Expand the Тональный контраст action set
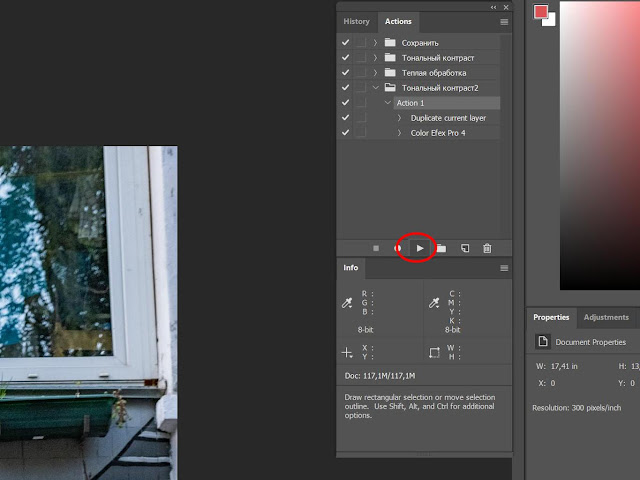Viewport: 640px width, 480px height. 375,58
